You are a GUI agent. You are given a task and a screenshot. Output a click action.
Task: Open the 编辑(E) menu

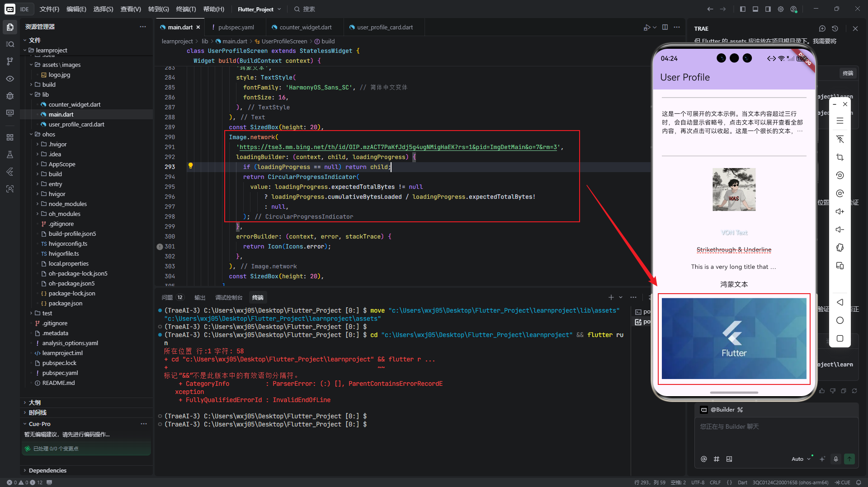pyautogui.click(x=76, y=9)
